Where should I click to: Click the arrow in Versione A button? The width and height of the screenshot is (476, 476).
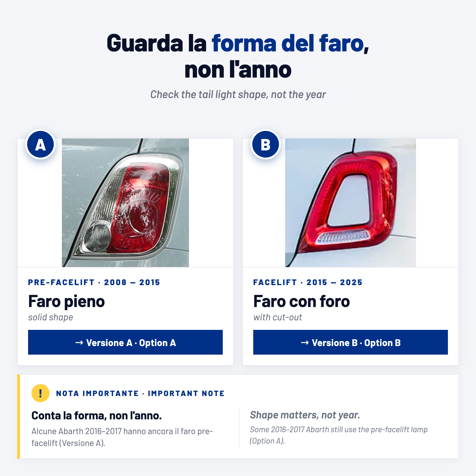pos(79,342)
